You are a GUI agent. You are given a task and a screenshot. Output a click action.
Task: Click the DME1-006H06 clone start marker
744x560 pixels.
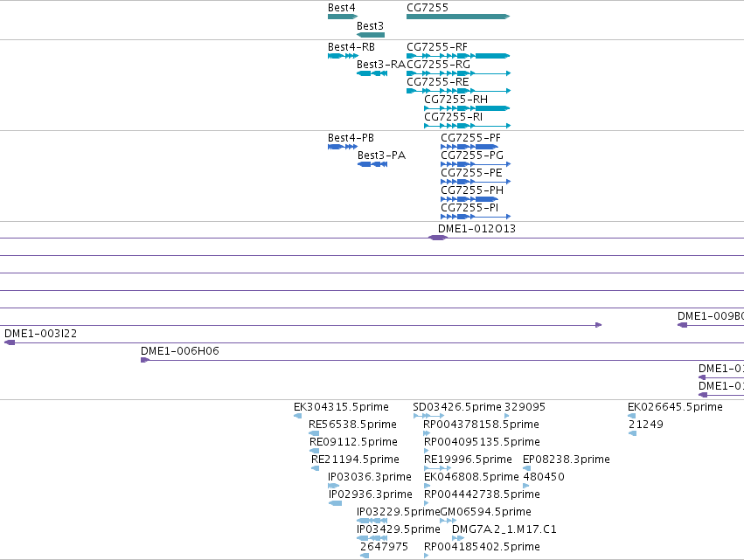pyautogui.click(x=145, y=360)
